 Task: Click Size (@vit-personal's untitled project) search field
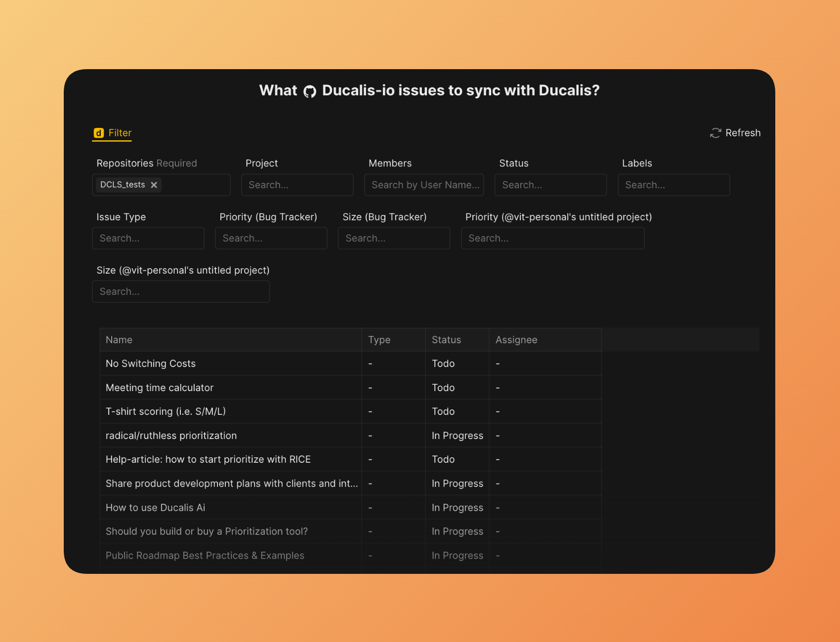180,291
